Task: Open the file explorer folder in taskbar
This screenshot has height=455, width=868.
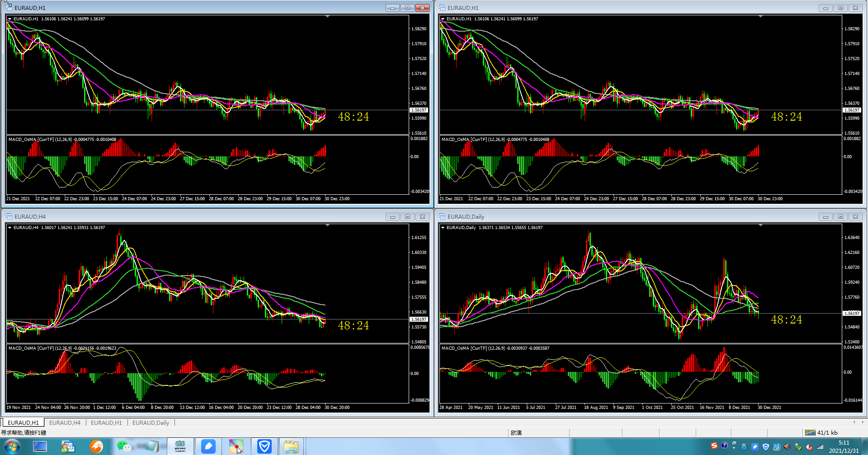Action: pyautogui.click(x=291, y=447)
